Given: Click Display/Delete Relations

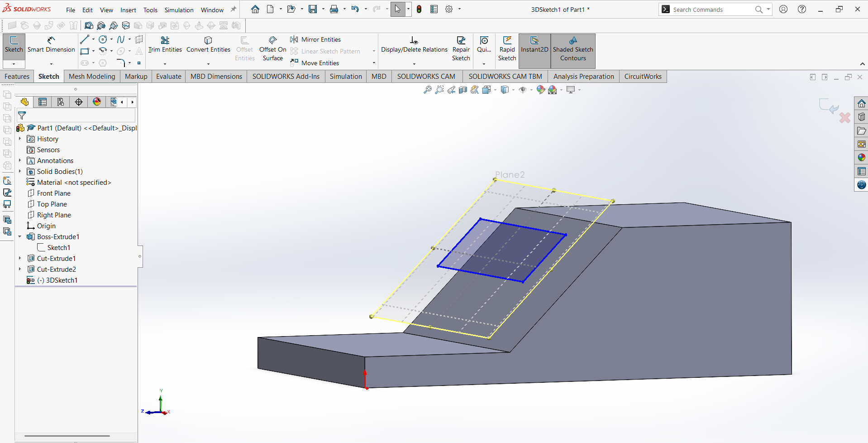Looking at the screenshot, I should (414, 45).
